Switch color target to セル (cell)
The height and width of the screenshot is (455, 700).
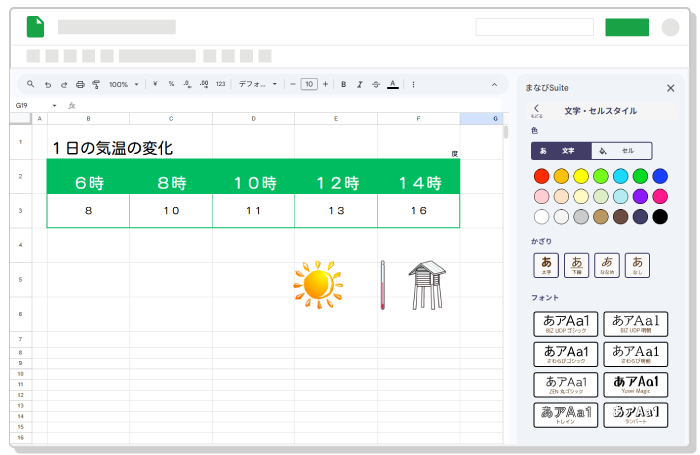[621, 151]
